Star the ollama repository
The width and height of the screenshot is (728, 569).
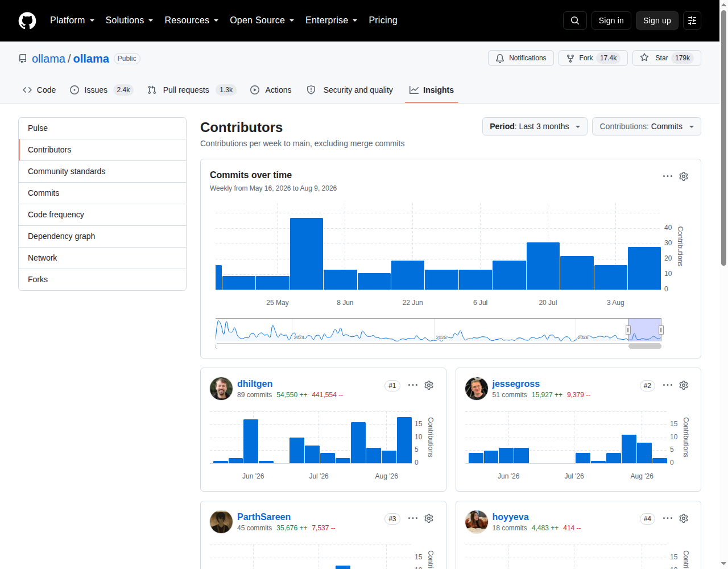[667, 58]
